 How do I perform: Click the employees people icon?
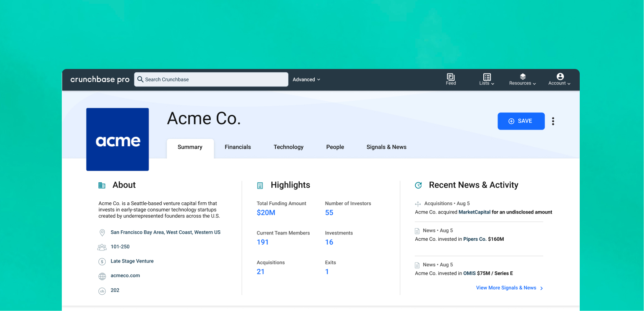coord(102,247)
